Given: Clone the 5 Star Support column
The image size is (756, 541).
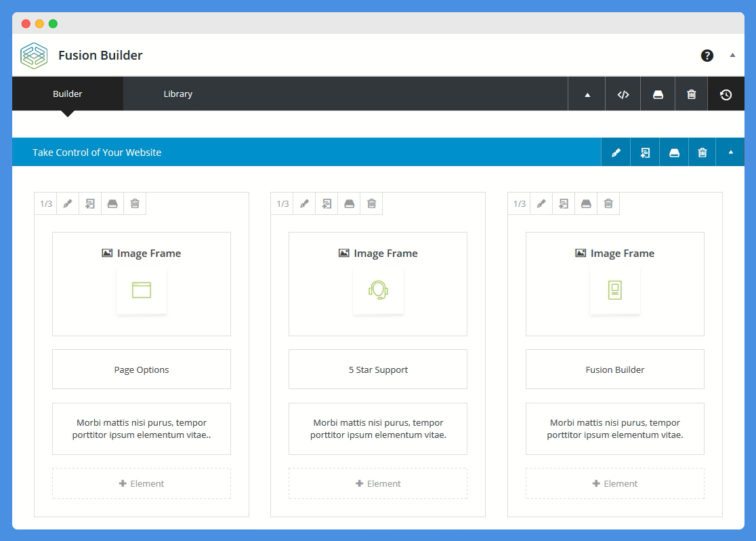Looking at the screenshot, I should pyautogui.click(x=327, y=203).
